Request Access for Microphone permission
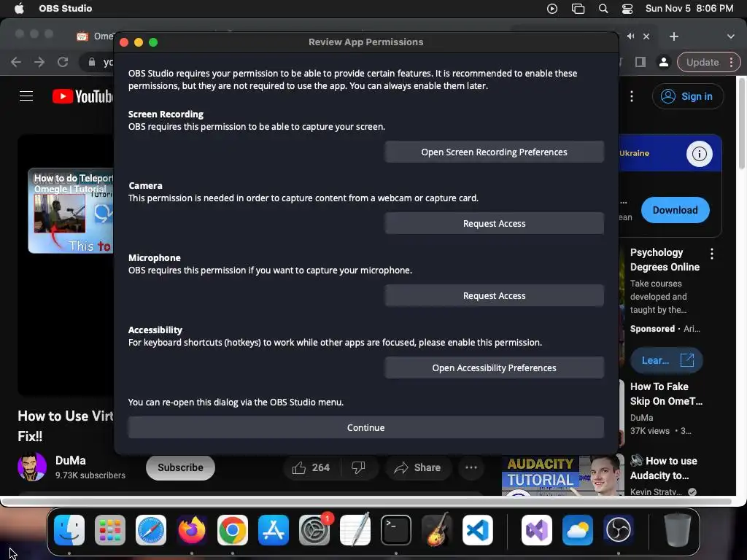 [494, 296]
